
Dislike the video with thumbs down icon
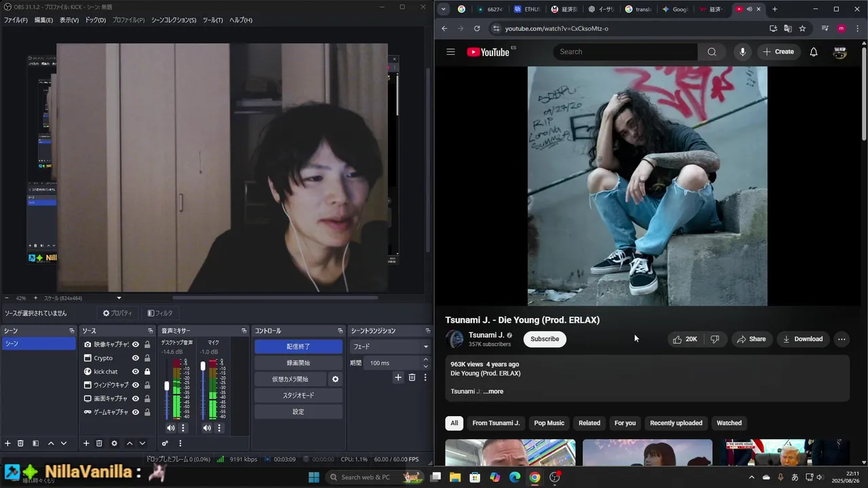tap(715, 339)
